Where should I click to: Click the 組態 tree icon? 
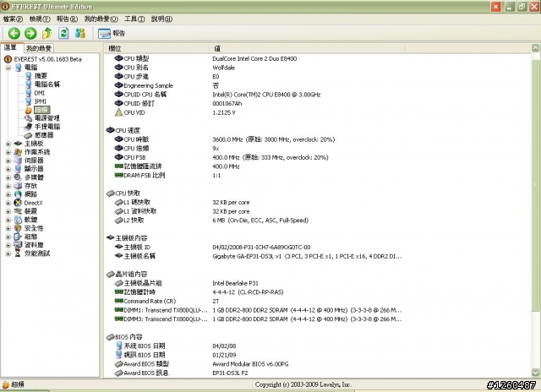(x=18, y=237)
